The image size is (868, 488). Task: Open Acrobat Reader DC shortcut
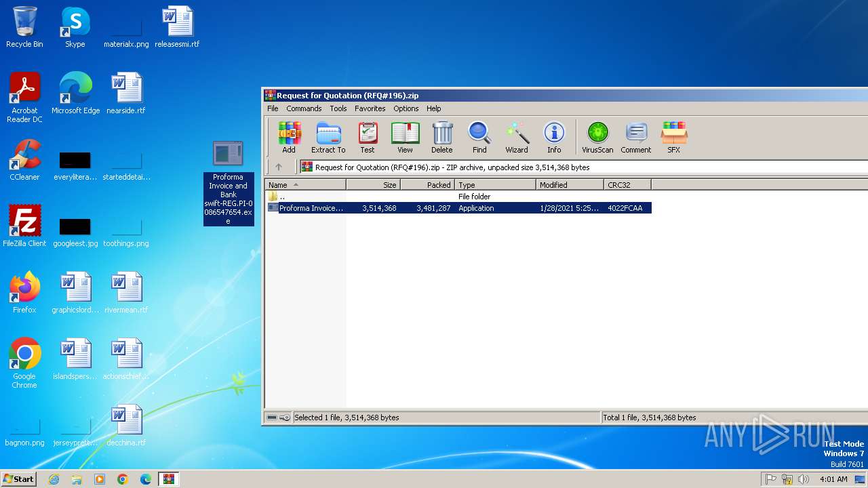click(24, 98)
